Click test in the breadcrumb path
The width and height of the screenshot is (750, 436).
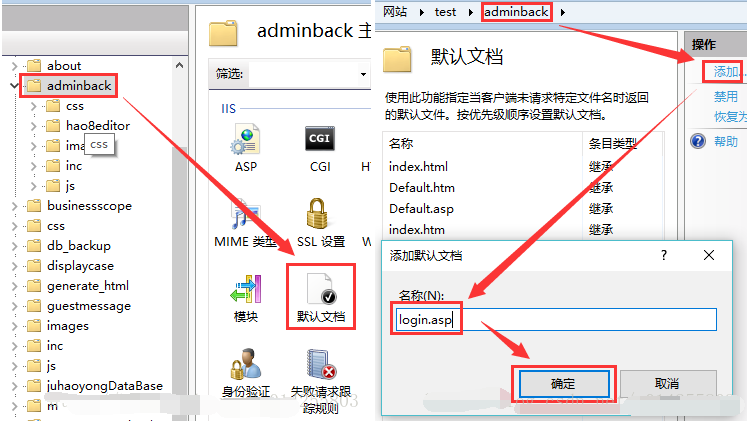click(445, 12)
